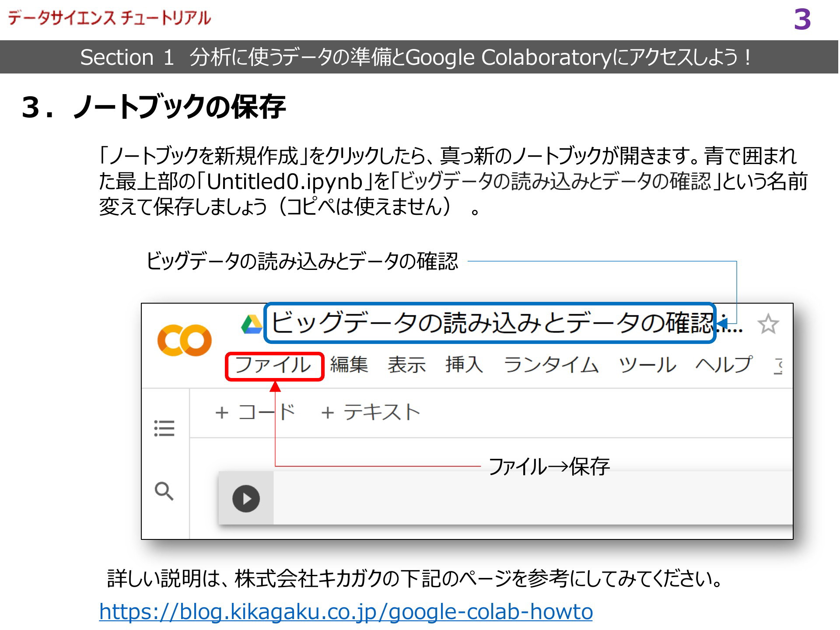Click the slide page number 3

click(x=802, y=19)
